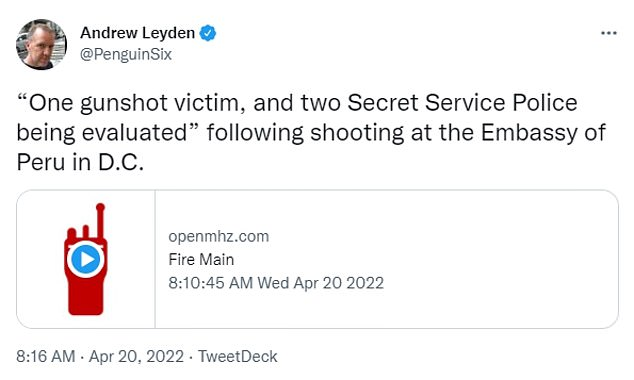Open the Fire Main card title

(201, 260)
